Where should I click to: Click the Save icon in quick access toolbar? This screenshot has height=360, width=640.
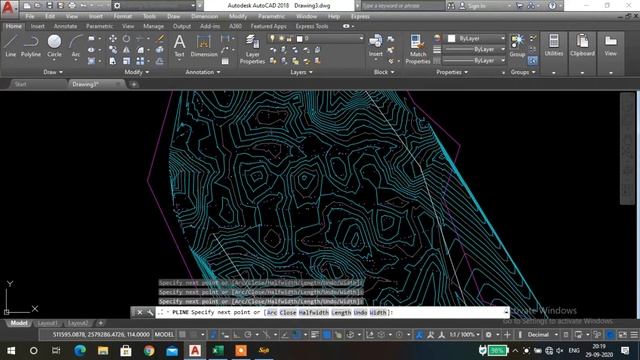(x=49, y=6)
